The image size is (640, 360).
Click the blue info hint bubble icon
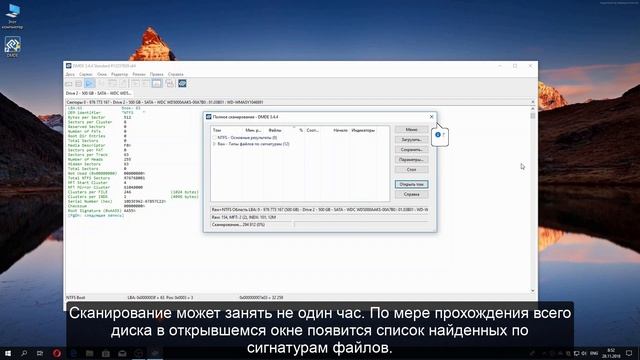pyautogui.click(x=438, y=135)
